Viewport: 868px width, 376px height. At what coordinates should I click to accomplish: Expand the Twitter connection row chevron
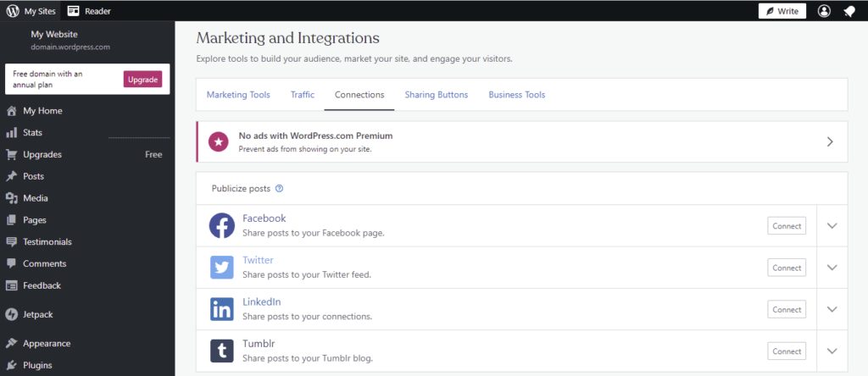tap(832, 268)
